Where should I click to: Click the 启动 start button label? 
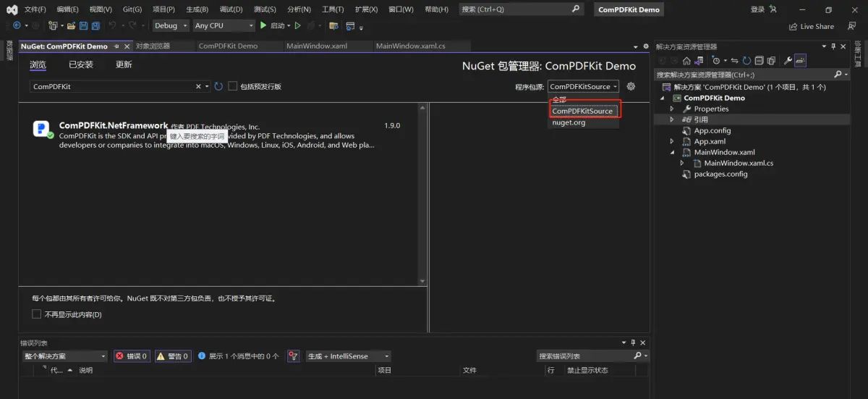[277, 25]
